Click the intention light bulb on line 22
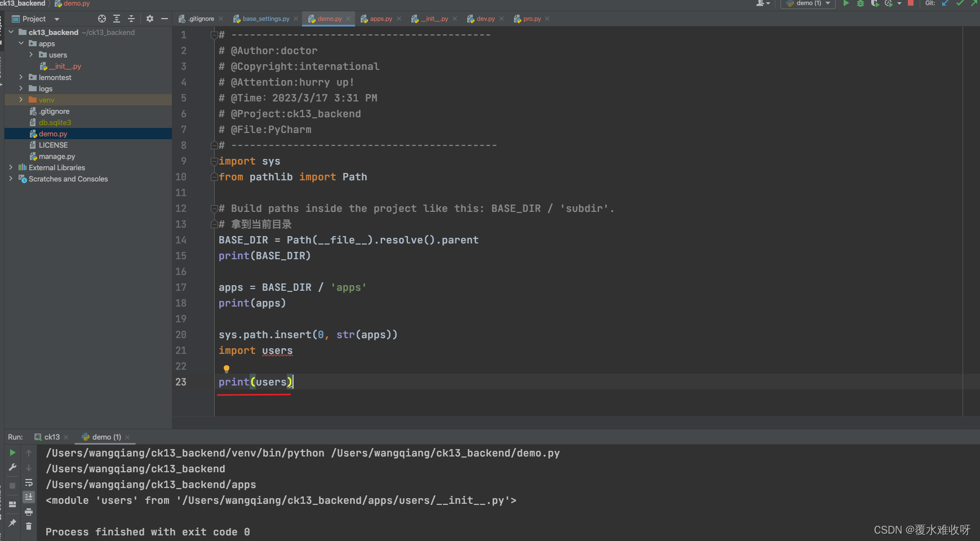Screen dimensions: 980x541 pyautogui.click(x=227, y=369)
